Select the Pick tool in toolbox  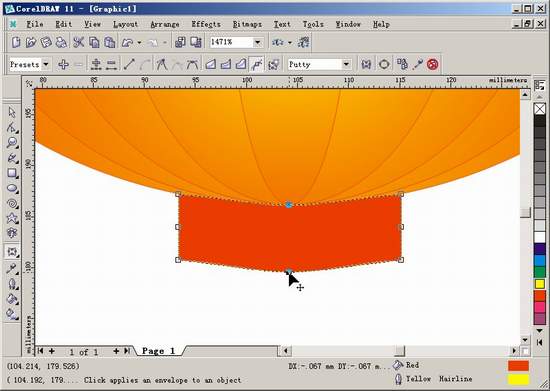[12, 113]
